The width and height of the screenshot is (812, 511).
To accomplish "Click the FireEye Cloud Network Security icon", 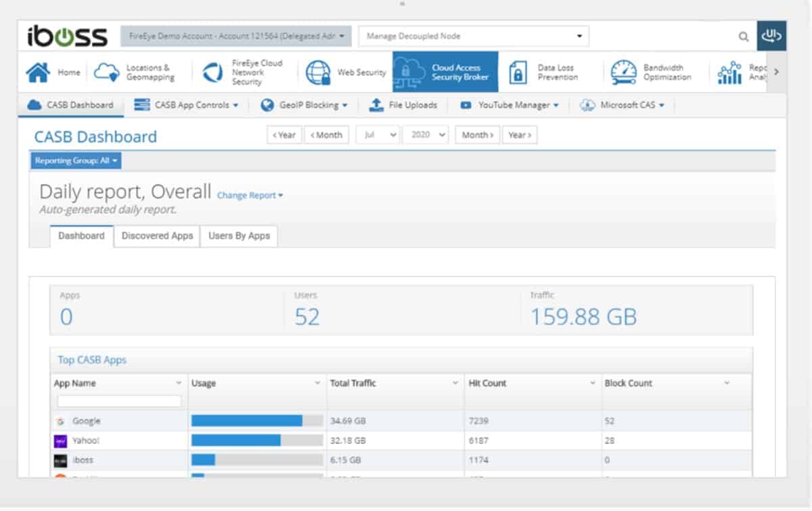I will (x=213, y=72).
